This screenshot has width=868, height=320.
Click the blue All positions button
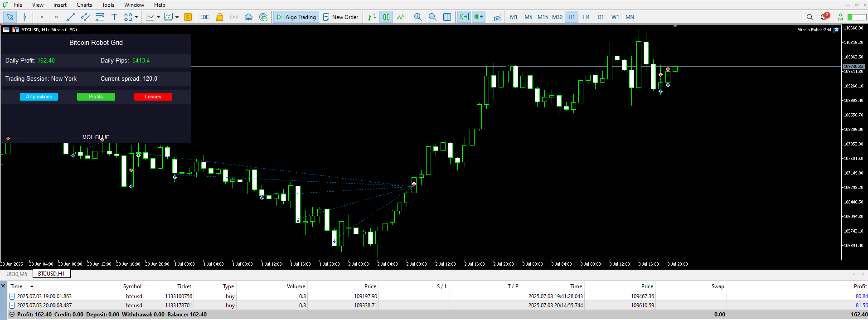pyautogui.click(x=39, y=97)
